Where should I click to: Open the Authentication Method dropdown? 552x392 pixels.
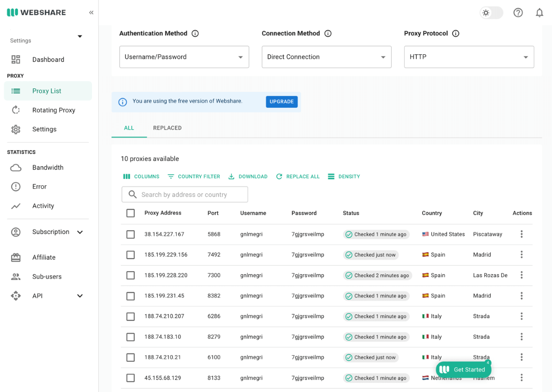point(184,57)
